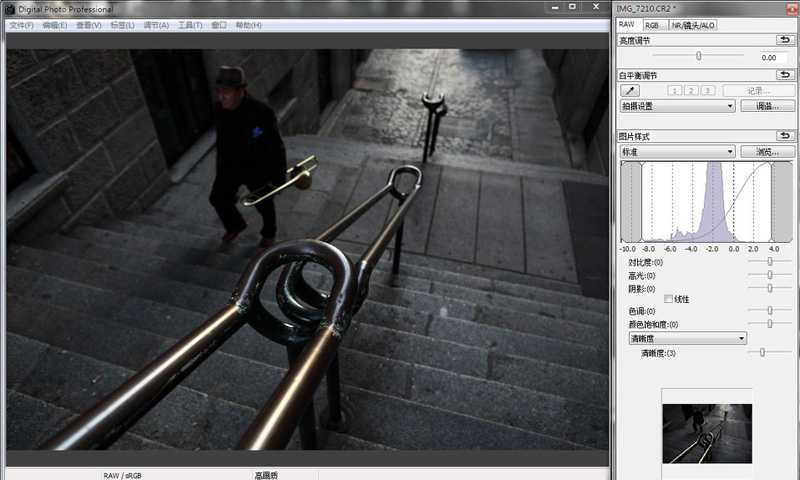The height and width of the screenshot is (480, 800).
Task: Open the 标准 picture style dropdown
Action: coord(678,152)
